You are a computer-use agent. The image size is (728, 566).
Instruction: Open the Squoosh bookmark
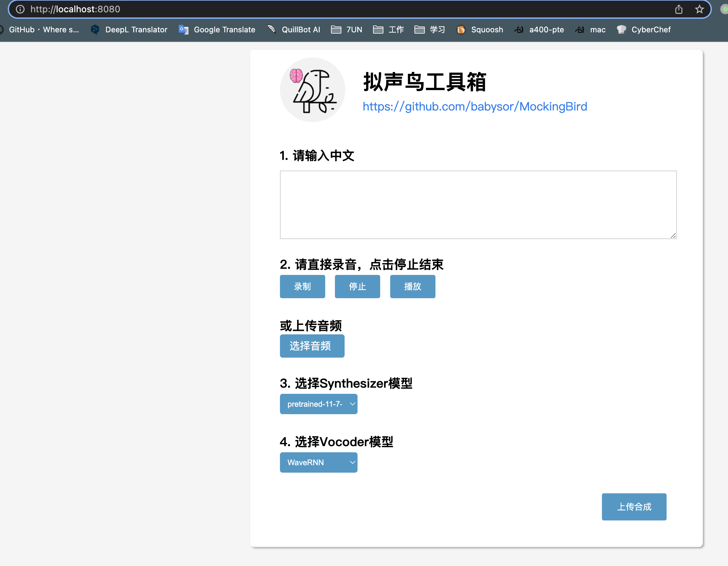tap(480, 30)
